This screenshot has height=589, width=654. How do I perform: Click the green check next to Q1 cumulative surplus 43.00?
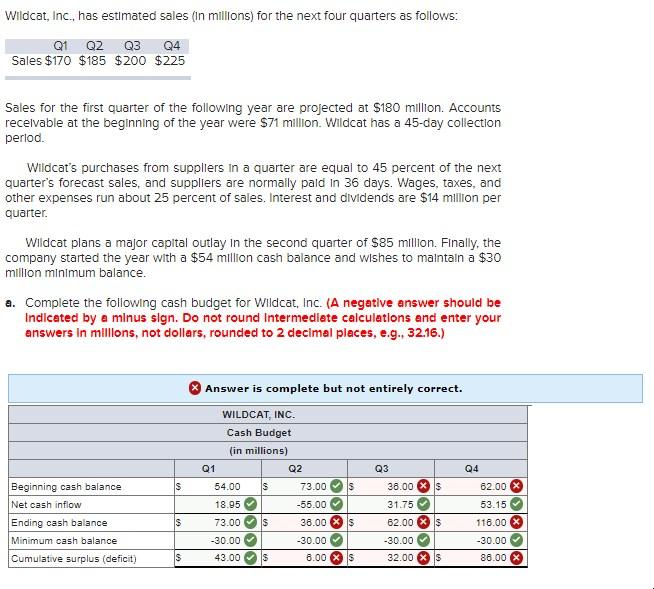250,558
